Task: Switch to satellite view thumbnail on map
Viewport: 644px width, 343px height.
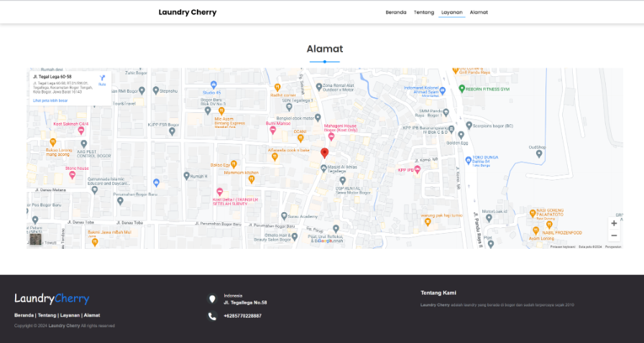Action: coord(35,239)
